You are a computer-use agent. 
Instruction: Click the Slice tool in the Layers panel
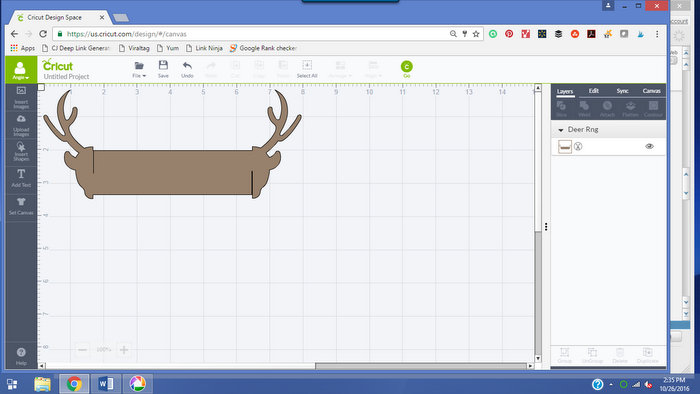(x=562, y=109)
